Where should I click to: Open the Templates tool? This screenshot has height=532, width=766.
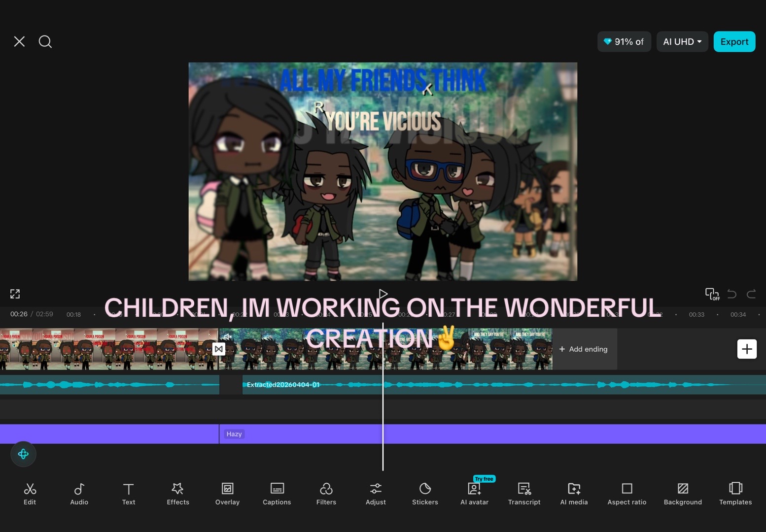pyautogui.click(x=735, y=494)
